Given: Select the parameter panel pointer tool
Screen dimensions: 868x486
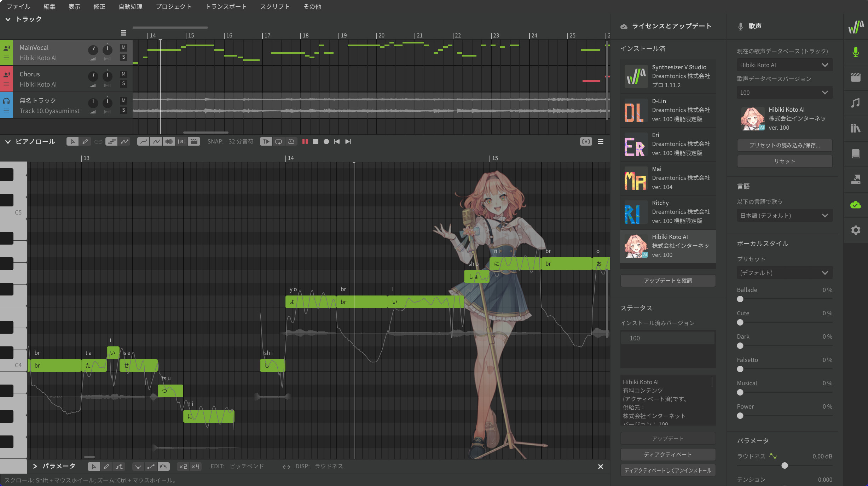Looking at the screenshot, I should pyautogui.click(x=94, y=467).
